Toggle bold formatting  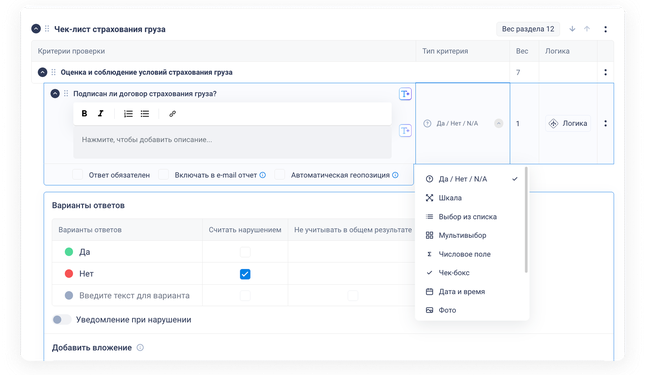coord(84,113)
